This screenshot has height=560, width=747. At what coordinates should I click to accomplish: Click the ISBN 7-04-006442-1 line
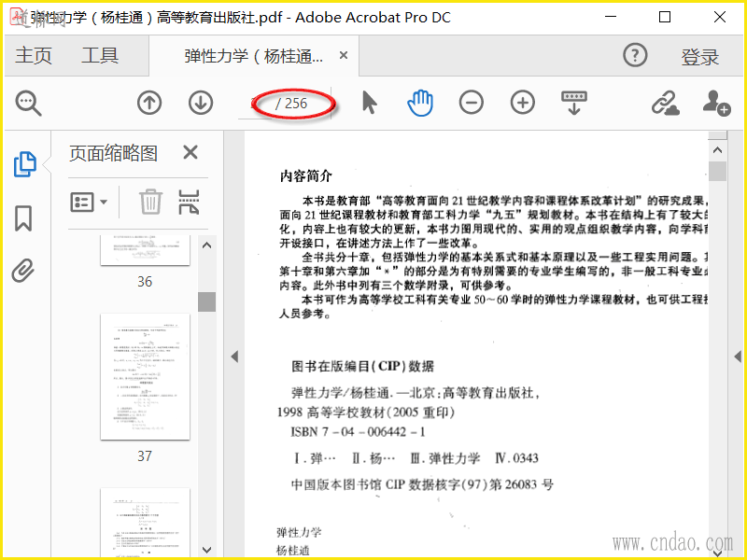[358, 432]
